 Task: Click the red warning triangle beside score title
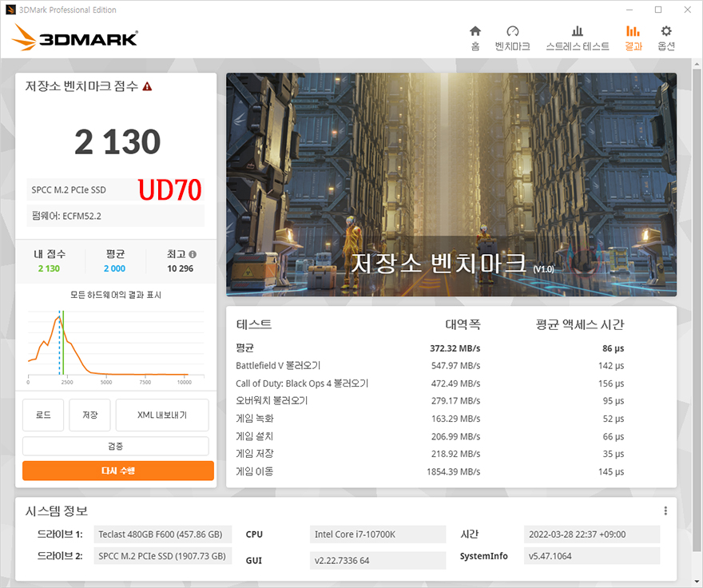pyautogui.click(x=147, y=86)
